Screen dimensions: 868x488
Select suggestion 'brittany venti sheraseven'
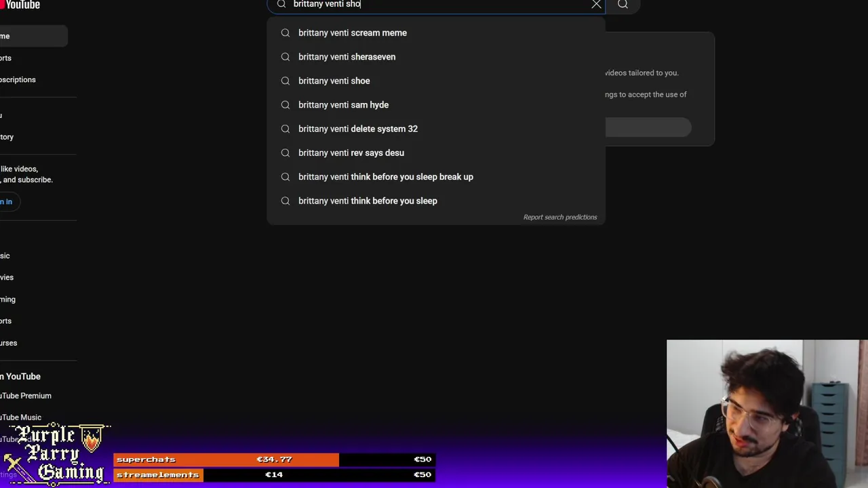(436, 57)
